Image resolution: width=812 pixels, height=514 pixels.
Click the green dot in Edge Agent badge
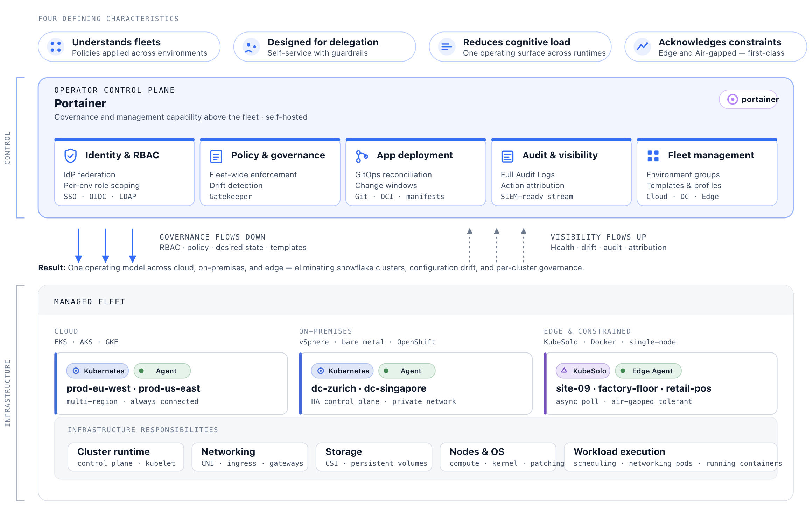(623, 371)
